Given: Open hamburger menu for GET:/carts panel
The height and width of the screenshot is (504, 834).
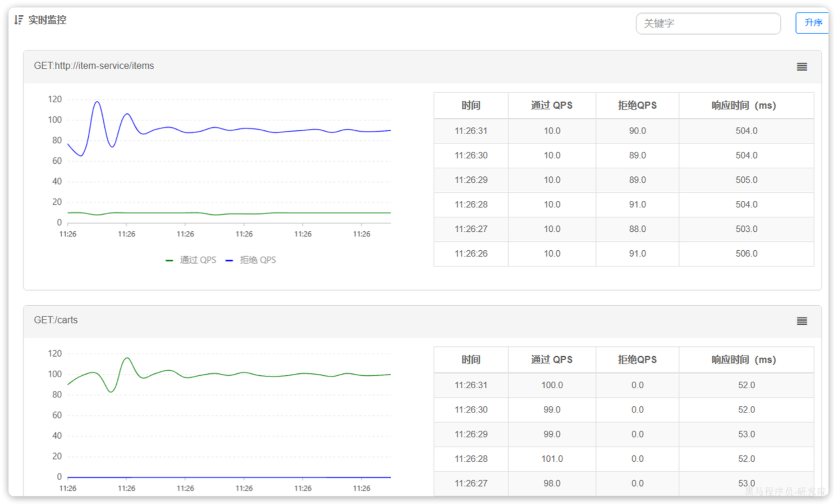Looking at the screenshot, I should pyautogui.click(x=802, y=321).
